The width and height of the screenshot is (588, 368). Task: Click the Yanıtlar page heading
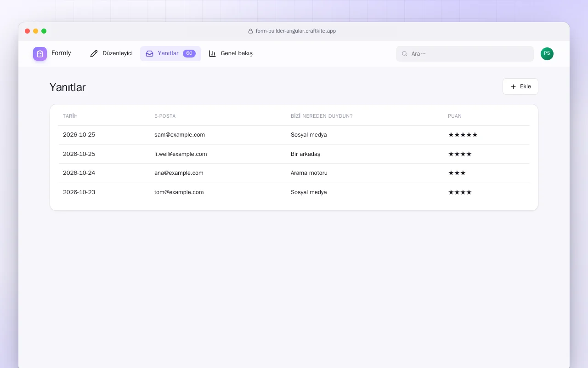68,87
